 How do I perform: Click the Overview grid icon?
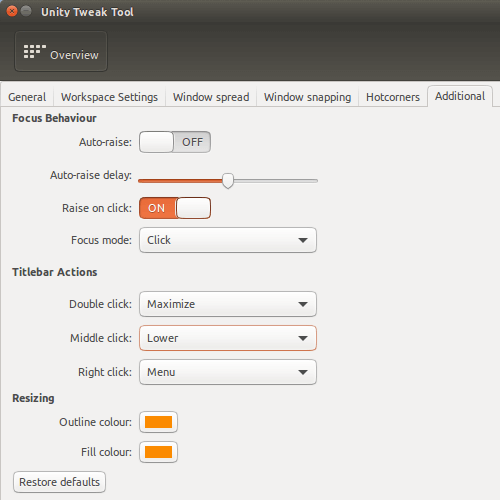(x=34, y=52)
